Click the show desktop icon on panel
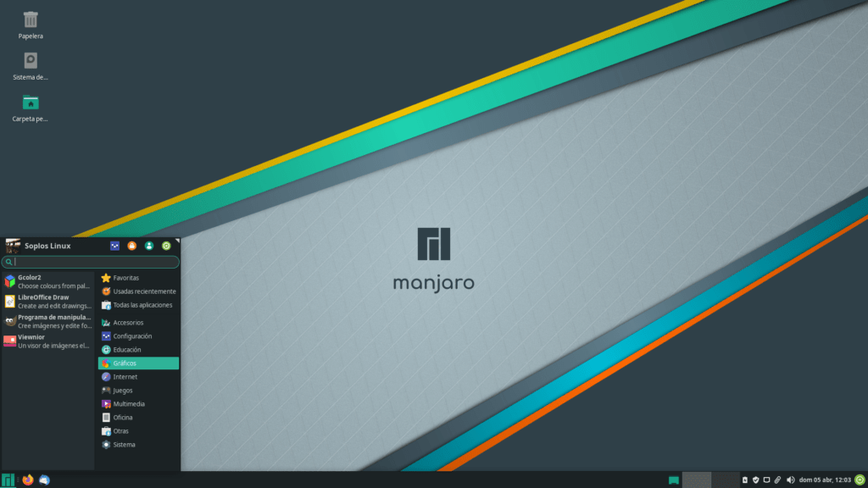Image resolution: width=868 pixels, height=488 pixels. tap(674, 480)
